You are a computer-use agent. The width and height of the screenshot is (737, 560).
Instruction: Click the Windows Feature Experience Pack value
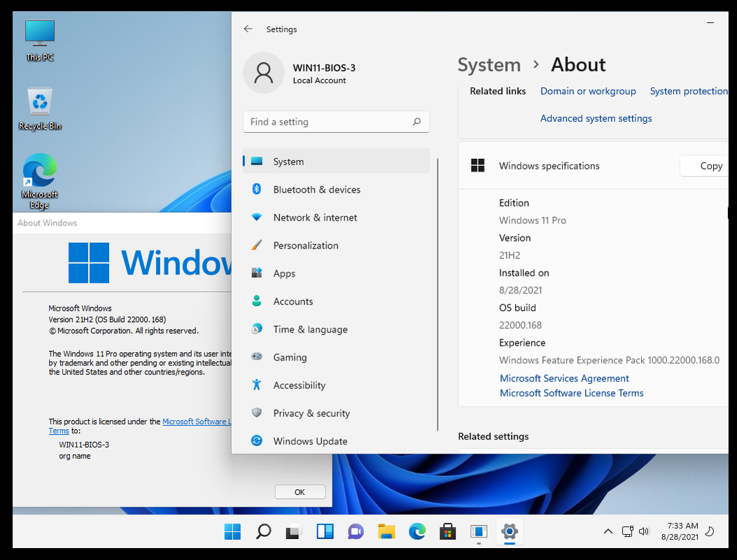pyautogui.click(x=609, y=360)
